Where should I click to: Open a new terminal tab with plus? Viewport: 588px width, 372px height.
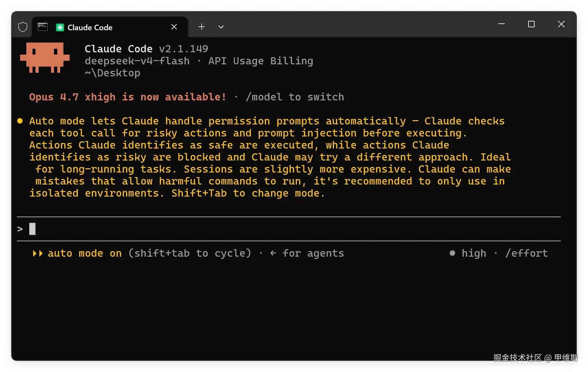coord(202,27)
